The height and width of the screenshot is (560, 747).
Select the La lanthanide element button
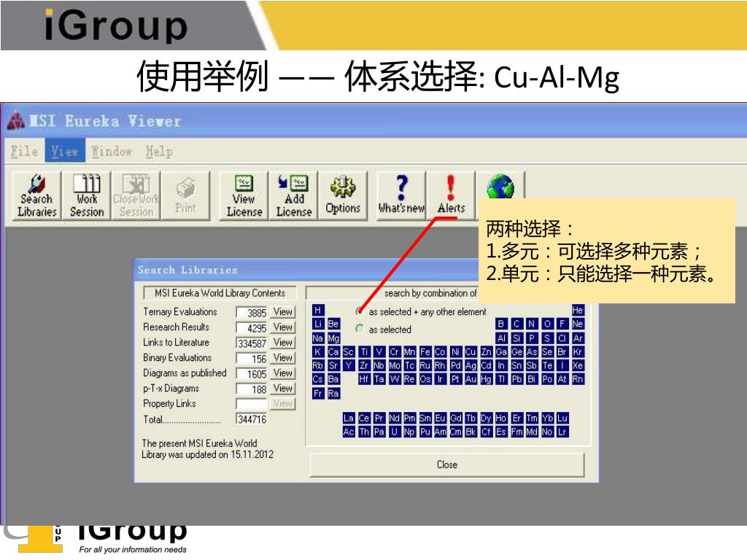349,418
